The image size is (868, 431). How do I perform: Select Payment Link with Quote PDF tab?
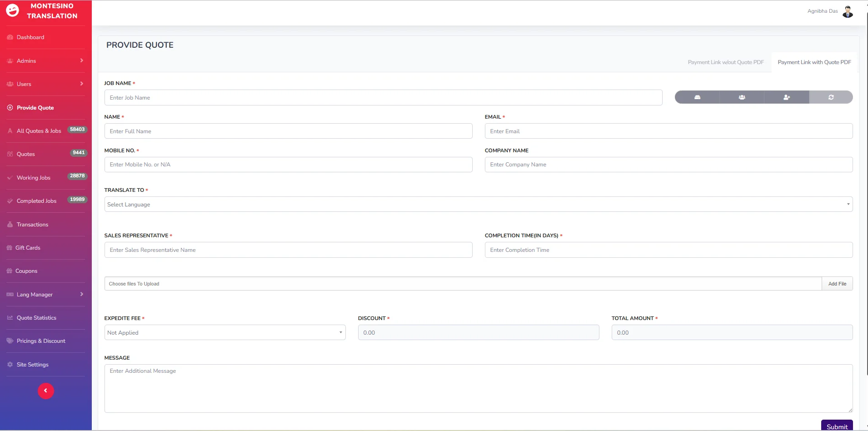[x=814, y=62]
